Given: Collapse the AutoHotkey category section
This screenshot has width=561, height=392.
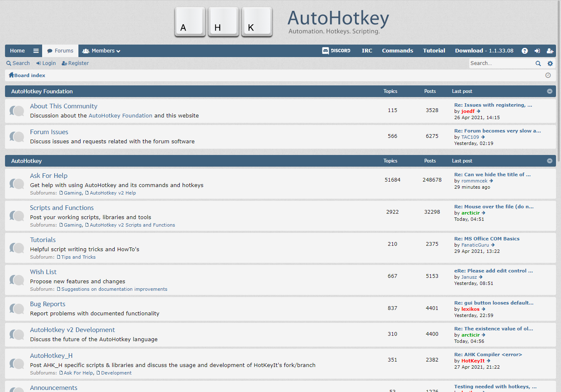Looking at the screenshot, I should pos(550,161).
